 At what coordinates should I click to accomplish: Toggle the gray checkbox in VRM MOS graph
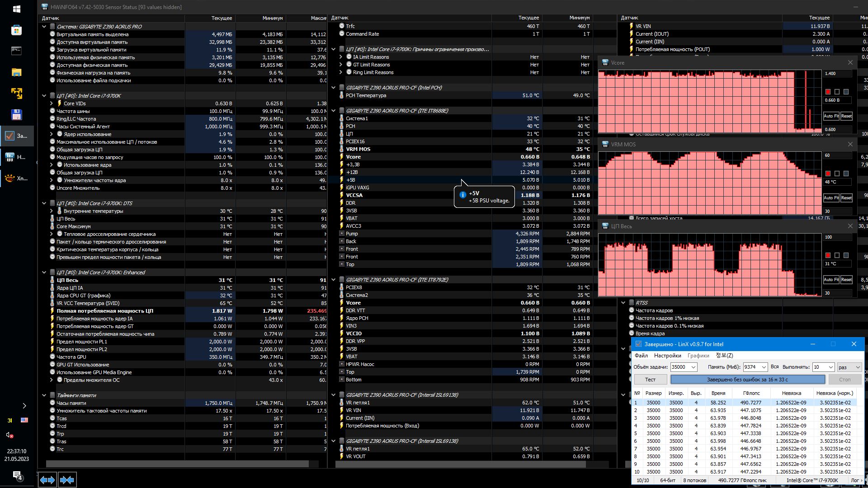pos(846,174)
